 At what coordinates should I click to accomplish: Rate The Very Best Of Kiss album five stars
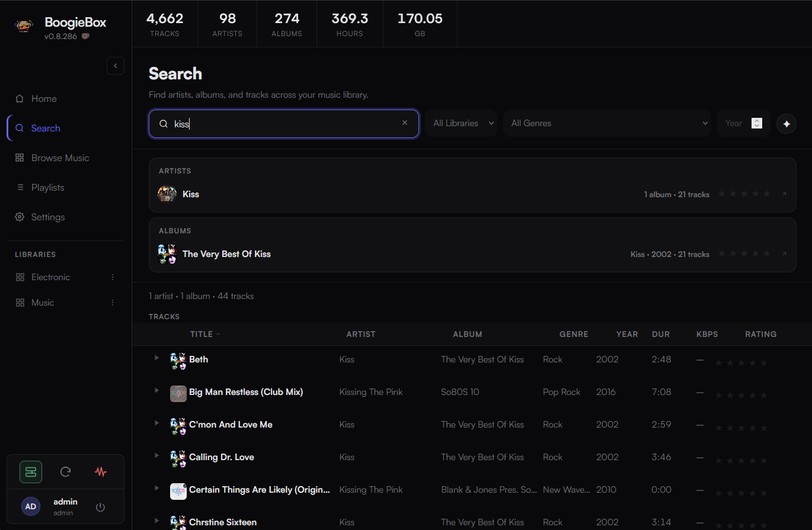click(767, 254)
